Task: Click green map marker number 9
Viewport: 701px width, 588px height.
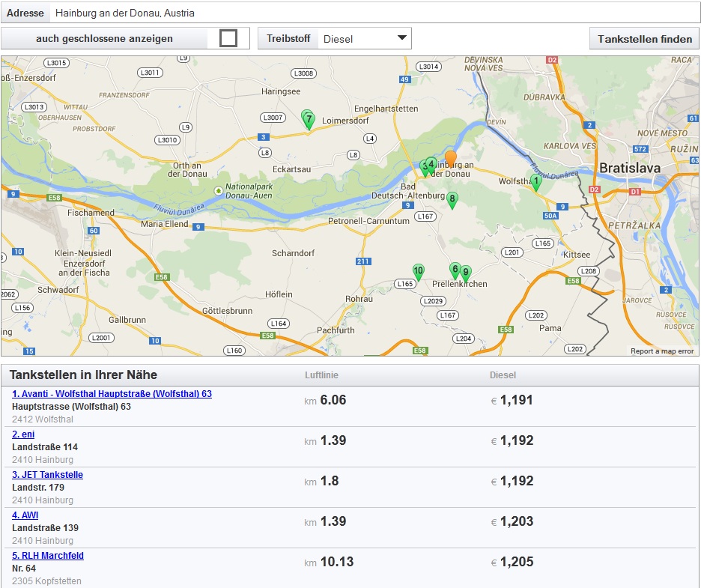Action: coord(466,273)
